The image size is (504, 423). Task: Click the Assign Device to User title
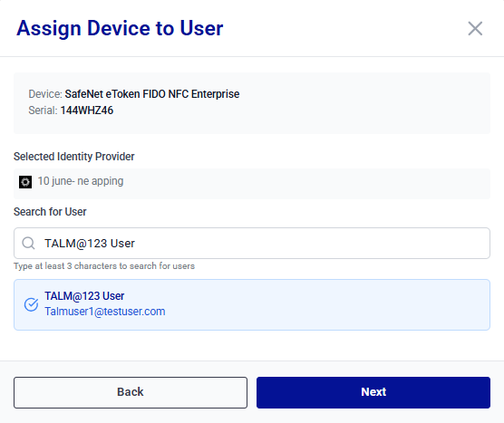click(x=120, y=29)
